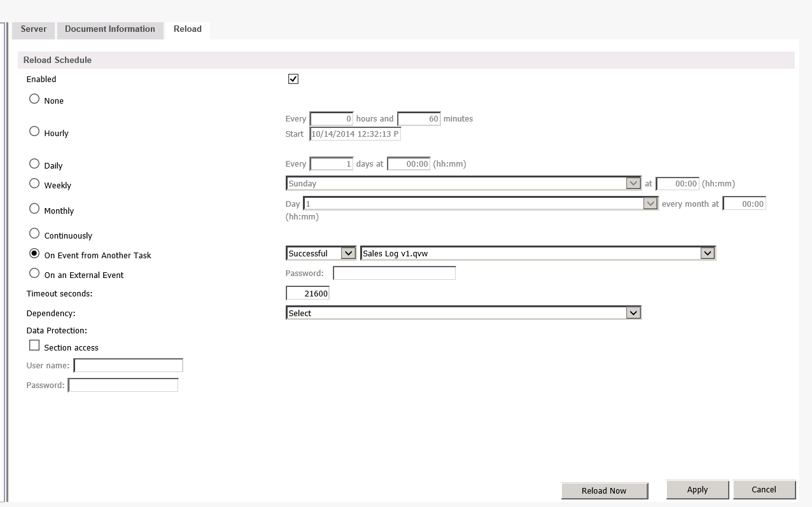Choose On an External Event option

click(34, 274)
